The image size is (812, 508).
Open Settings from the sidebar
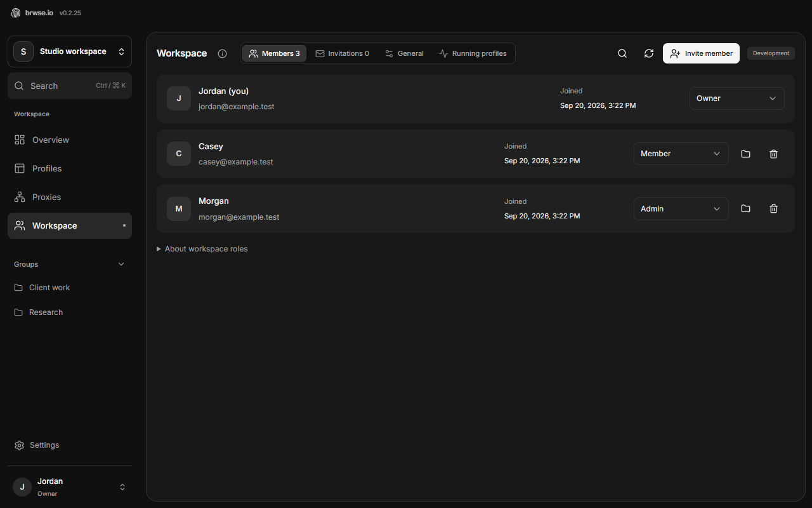pyautogui.click(x=70, y=445)
